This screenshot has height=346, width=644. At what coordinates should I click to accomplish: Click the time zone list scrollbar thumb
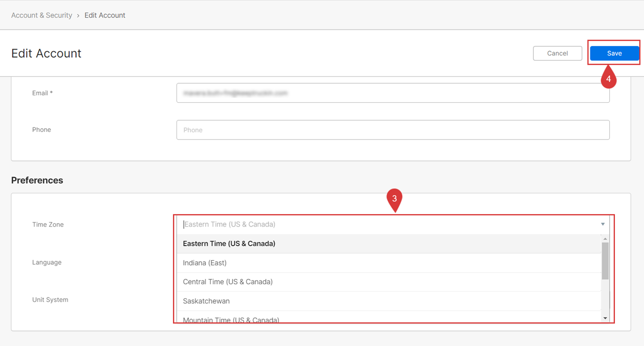(605, 261)
